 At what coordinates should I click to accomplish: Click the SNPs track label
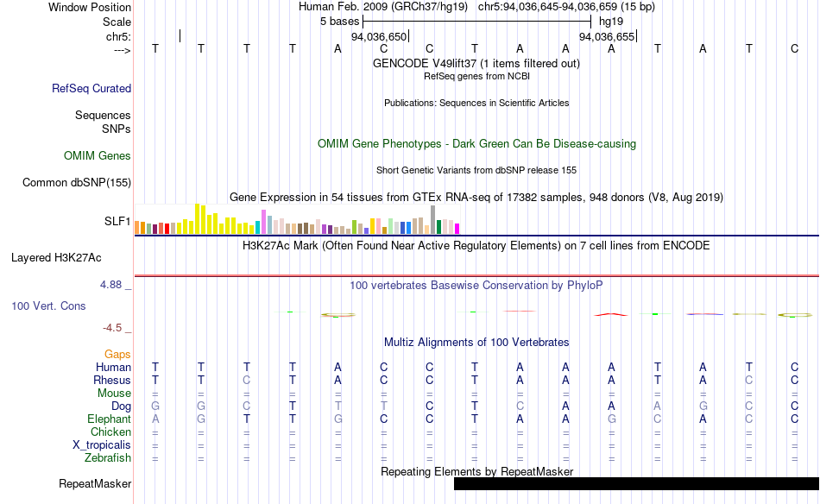pos(117,129)
